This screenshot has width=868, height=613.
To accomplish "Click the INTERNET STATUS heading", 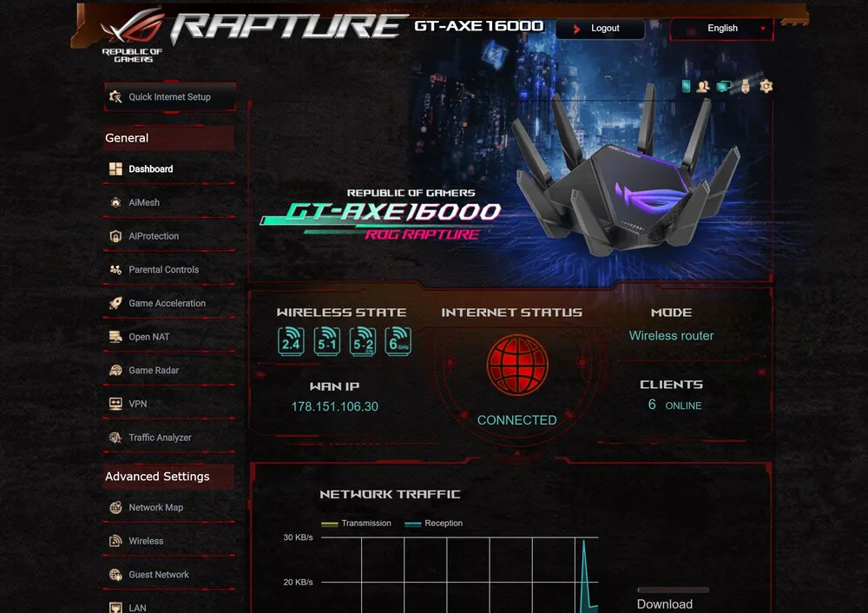I will click(x=511, y=313).
